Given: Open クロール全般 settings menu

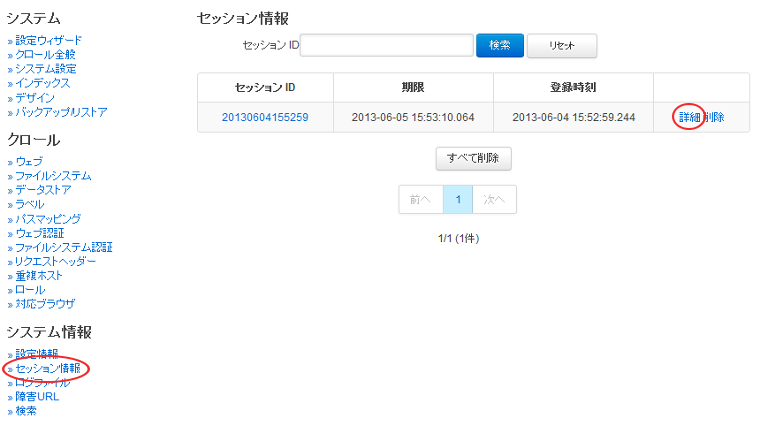Looking at the screenshot, I should [x=45, y=54].
